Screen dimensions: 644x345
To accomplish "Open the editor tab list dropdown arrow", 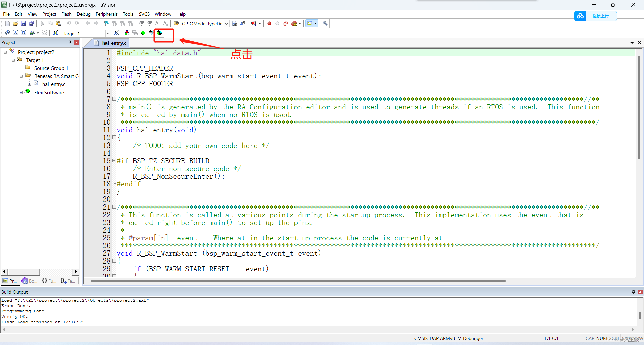I will [632, 43].
